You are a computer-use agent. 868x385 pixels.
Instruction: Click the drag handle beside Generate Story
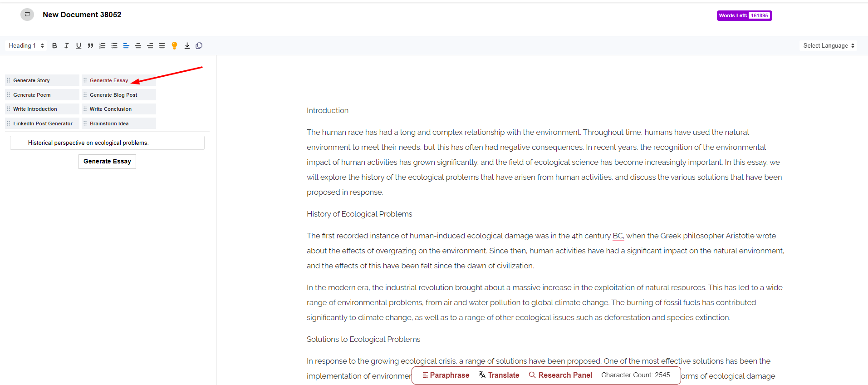coord(9,80)
